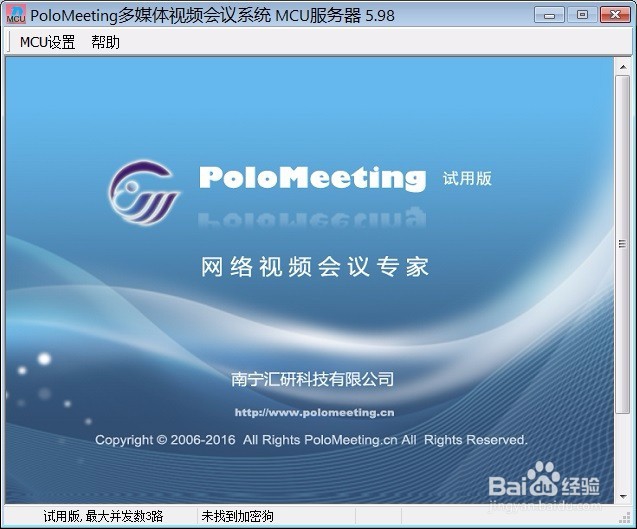Viewport: 637px width, 529px height.
Task: Click the 试用版 label beside logo
Action: [467, 178]
